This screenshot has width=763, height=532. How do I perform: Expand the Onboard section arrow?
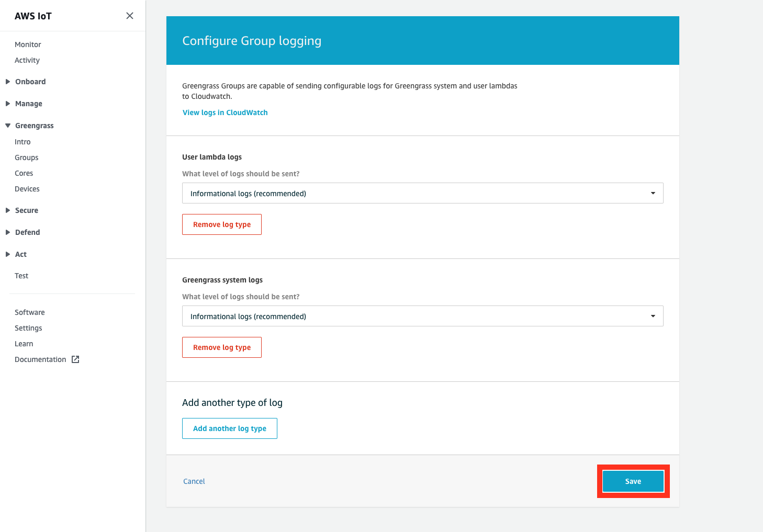[8, 82]
